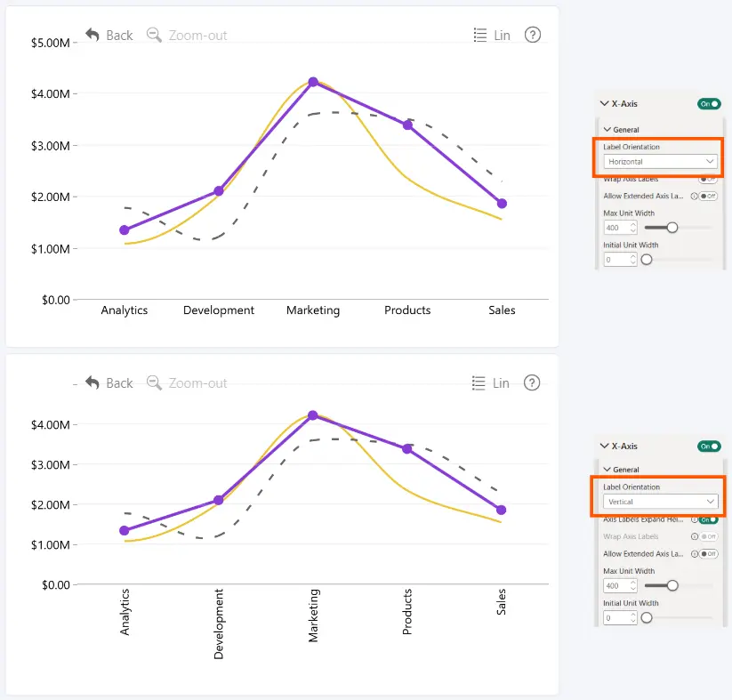Collapse X-Axis section in Horizontal orientation panel
Screen dimensions: 732x700
(x=604, y=103)
